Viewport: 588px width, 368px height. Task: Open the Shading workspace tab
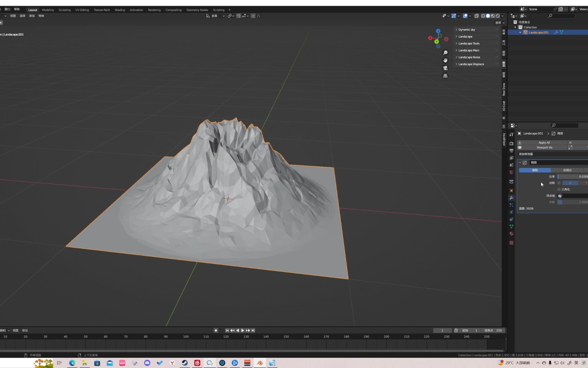pos(119,9)
